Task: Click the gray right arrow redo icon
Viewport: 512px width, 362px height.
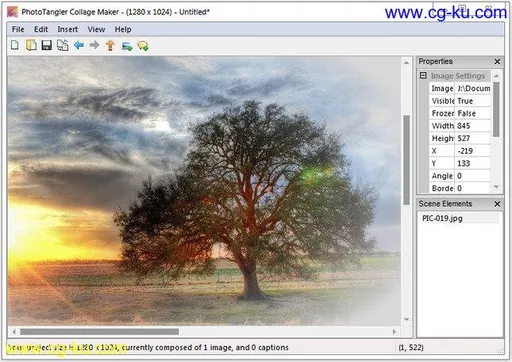Action: point(94,45)
